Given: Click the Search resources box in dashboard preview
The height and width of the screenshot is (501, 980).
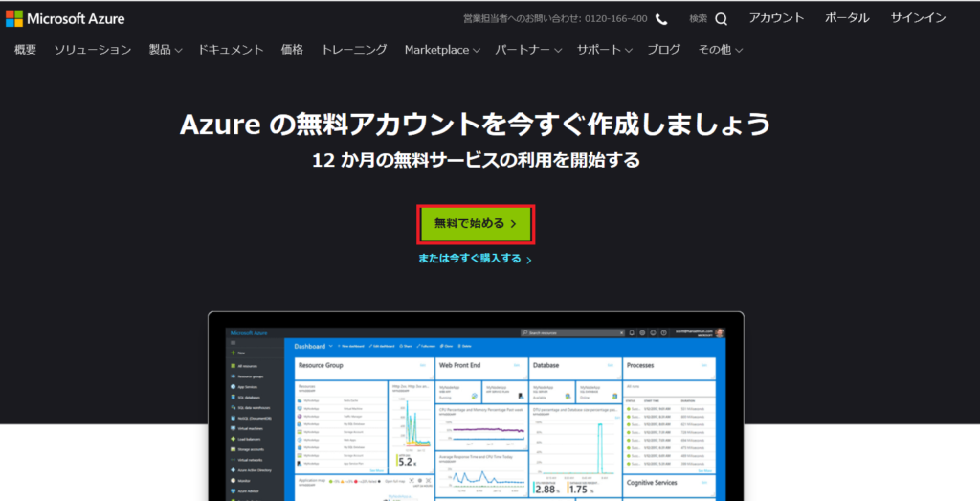Looking at the screenshot, I should click(572, 332).
